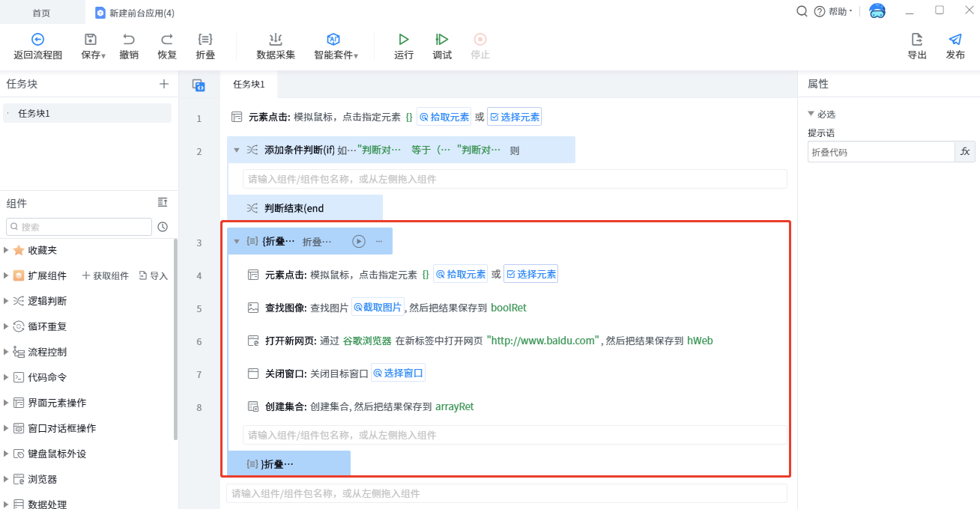The height and width of the screenshot is (509, 980).
Task: Open the 保存 dropdown menu
Action: tap(103, 55)
